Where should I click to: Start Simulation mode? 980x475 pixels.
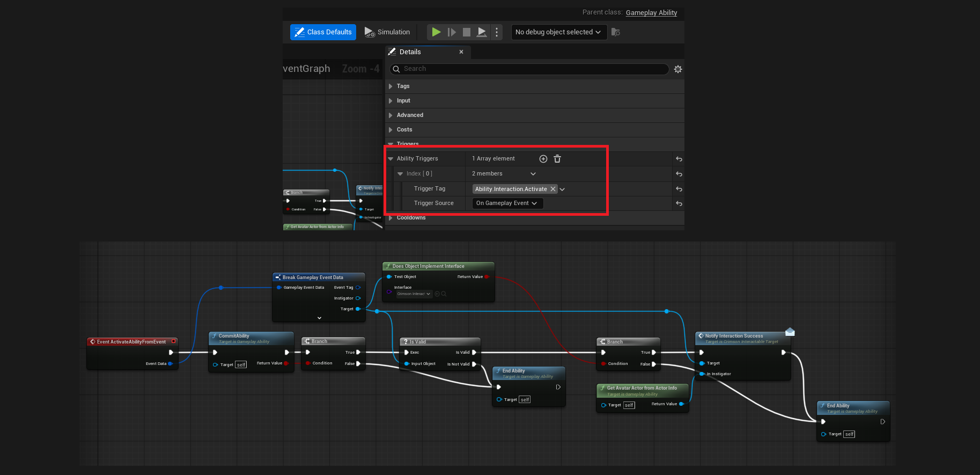pyautogui.click(x=387, y=32)
